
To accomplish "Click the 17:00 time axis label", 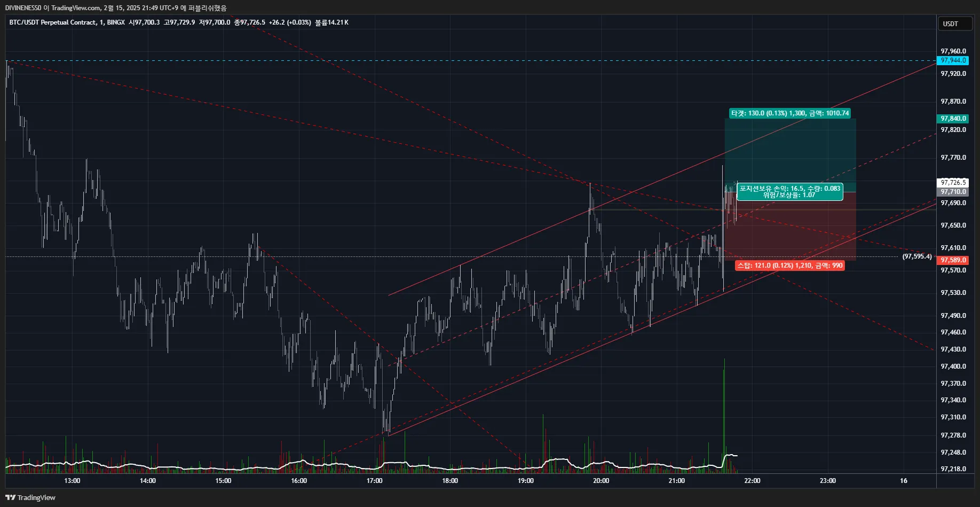I will pyautogui.click(x=375, y=481).
